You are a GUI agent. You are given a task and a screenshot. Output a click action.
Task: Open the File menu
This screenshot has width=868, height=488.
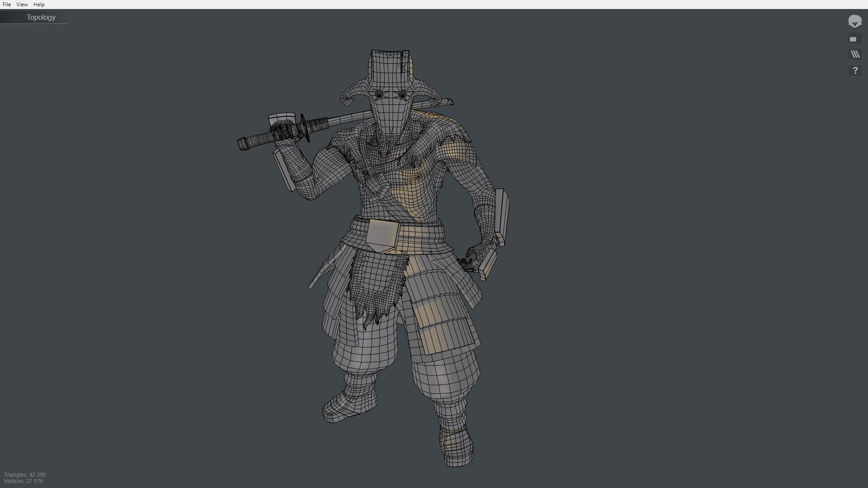(x=7, y=5)
